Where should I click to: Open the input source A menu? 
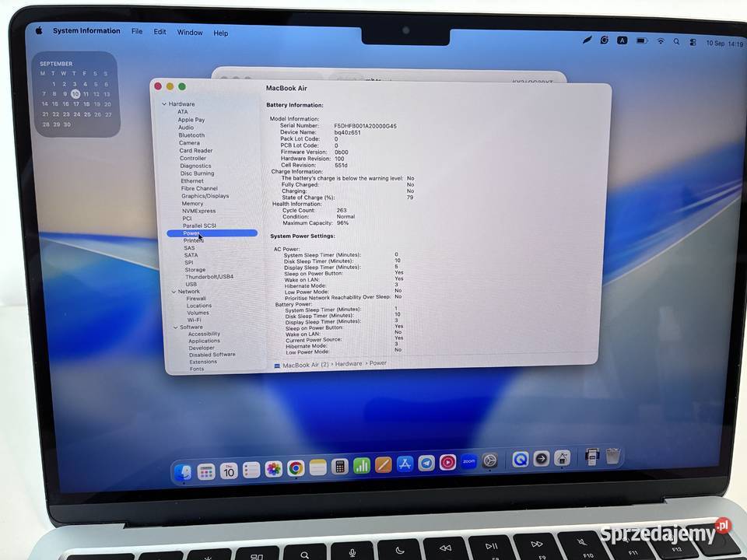click(x=622, y=40)
